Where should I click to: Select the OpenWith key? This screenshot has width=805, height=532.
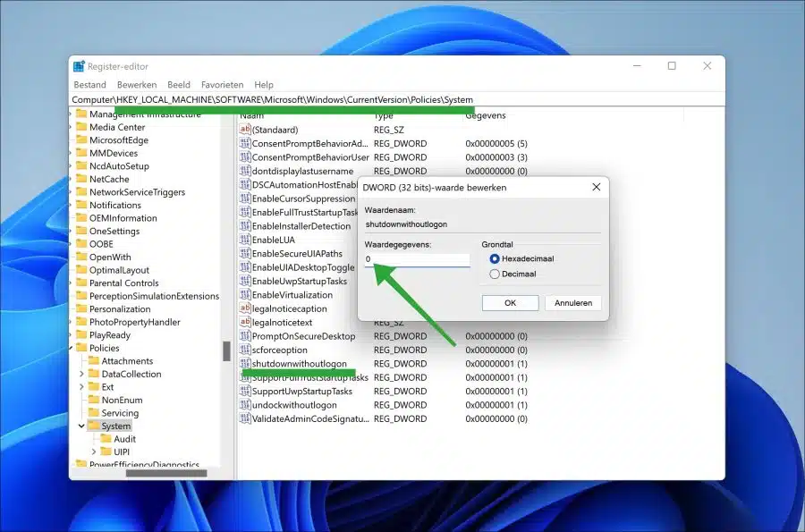tap(110, 257)
